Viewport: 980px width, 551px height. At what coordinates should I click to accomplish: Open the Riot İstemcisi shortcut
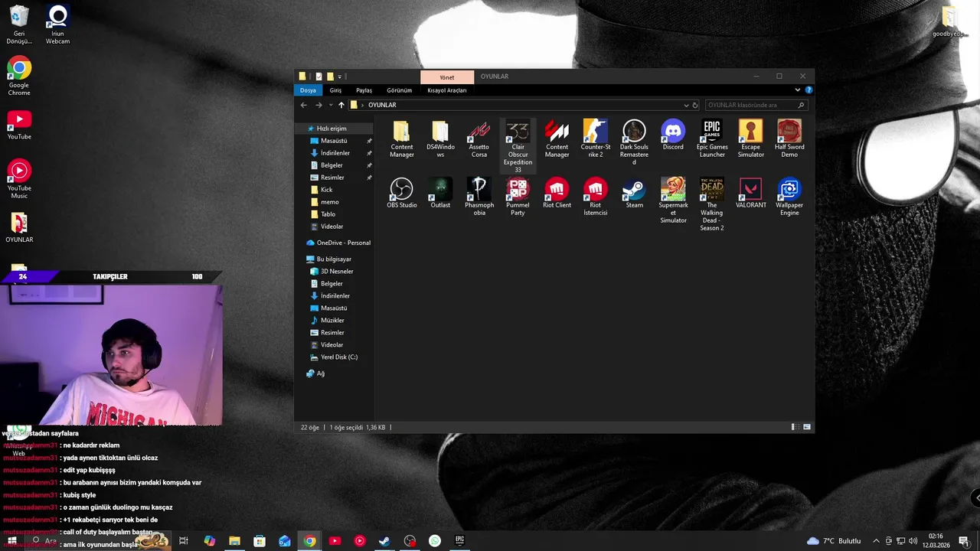(596, 197)
